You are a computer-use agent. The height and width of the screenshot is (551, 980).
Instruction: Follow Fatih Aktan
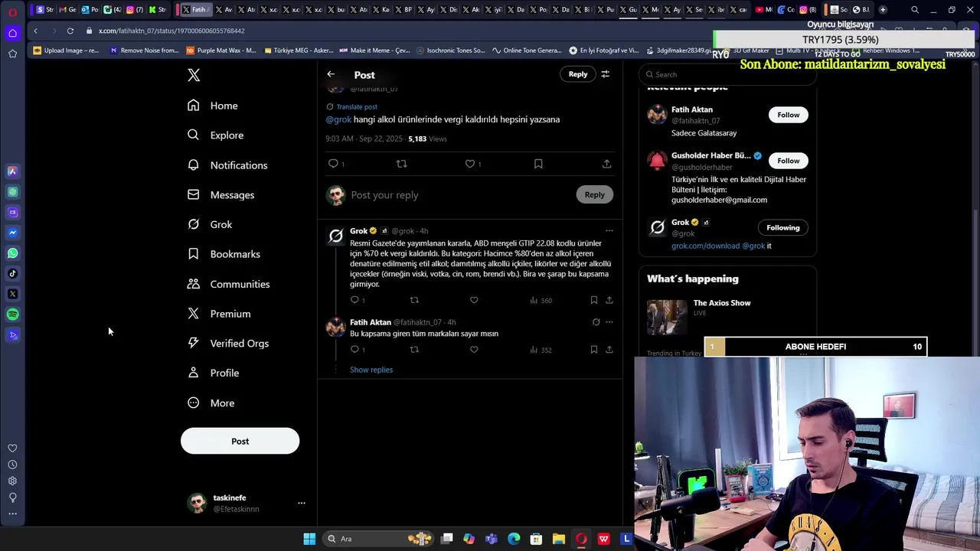788,115
